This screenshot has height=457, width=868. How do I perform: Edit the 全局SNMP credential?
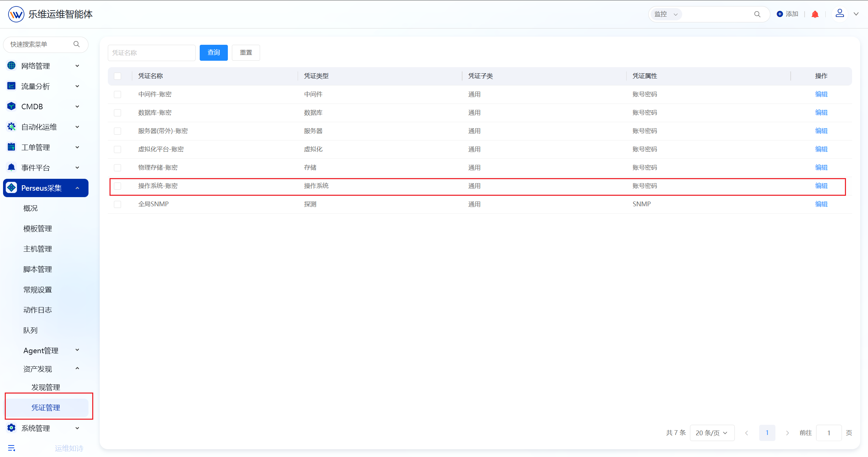point(821,204)
